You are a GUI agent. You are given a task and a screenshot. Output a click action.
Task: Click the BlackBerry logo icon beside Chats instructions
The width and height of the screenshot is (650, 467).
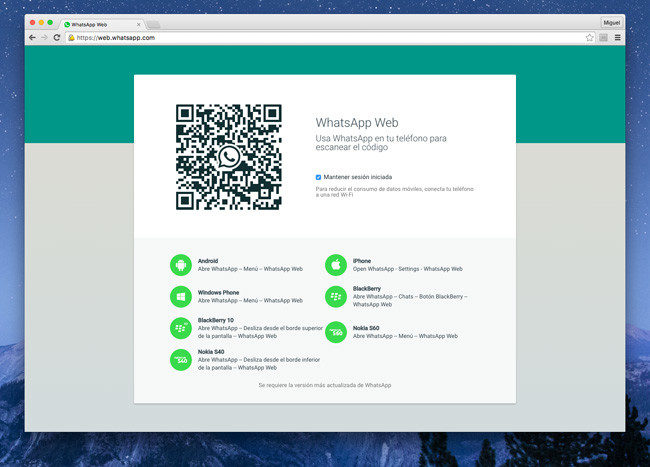tap(336, 297)
